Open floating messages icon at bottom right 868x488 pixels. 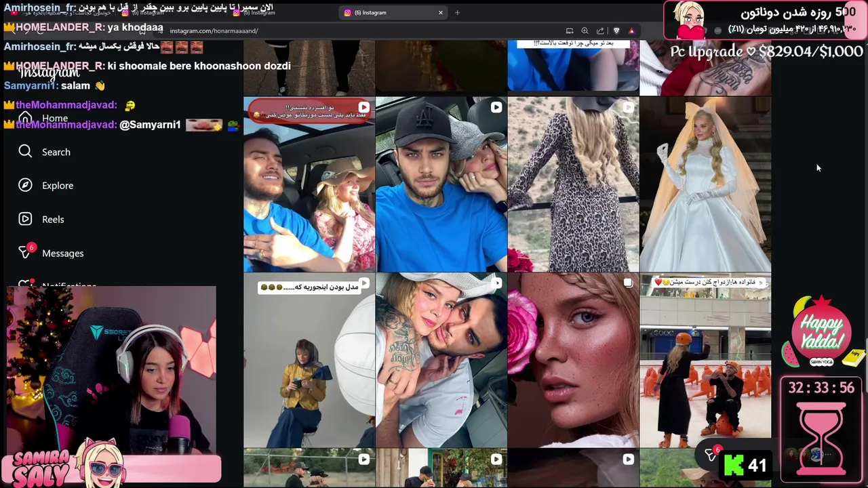pos(712,455)
